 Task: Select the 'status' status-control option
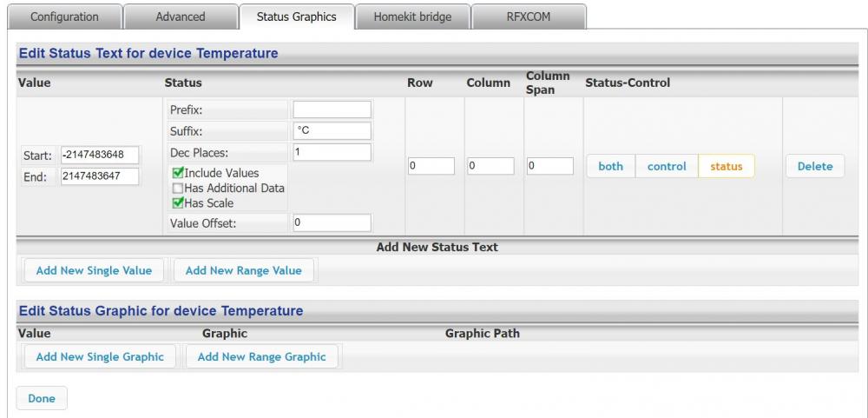(x=727, y=166)
